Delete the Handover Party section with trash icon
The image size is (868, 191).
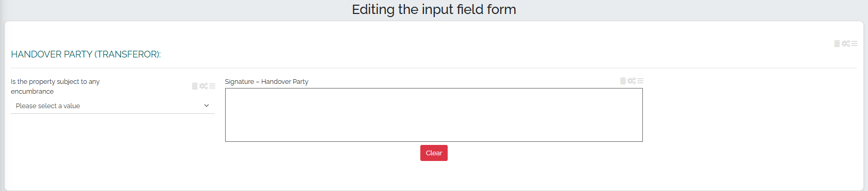(837, 43)
